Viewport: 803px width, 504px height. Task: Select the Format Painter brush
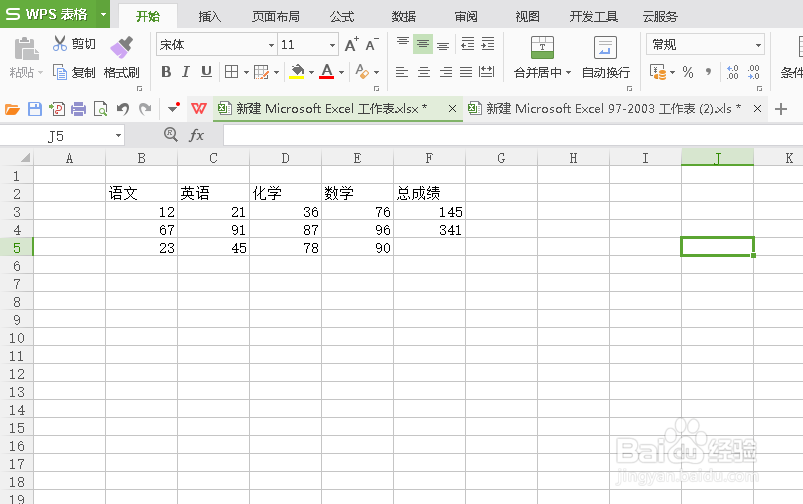pyautogui.click(x=121, y=47)
